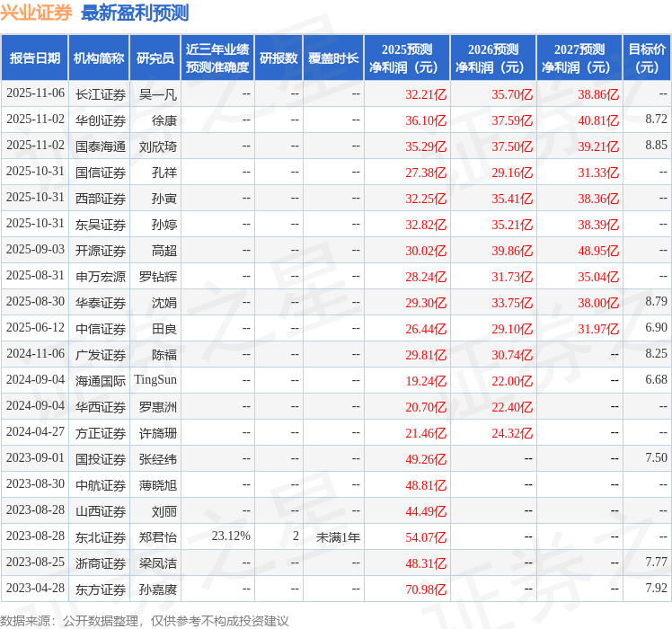Click the 48.95亿 forecast for 2027
The width and height of the screenshot is (672, 629).
pyautogui.click(x=598, y=251)
